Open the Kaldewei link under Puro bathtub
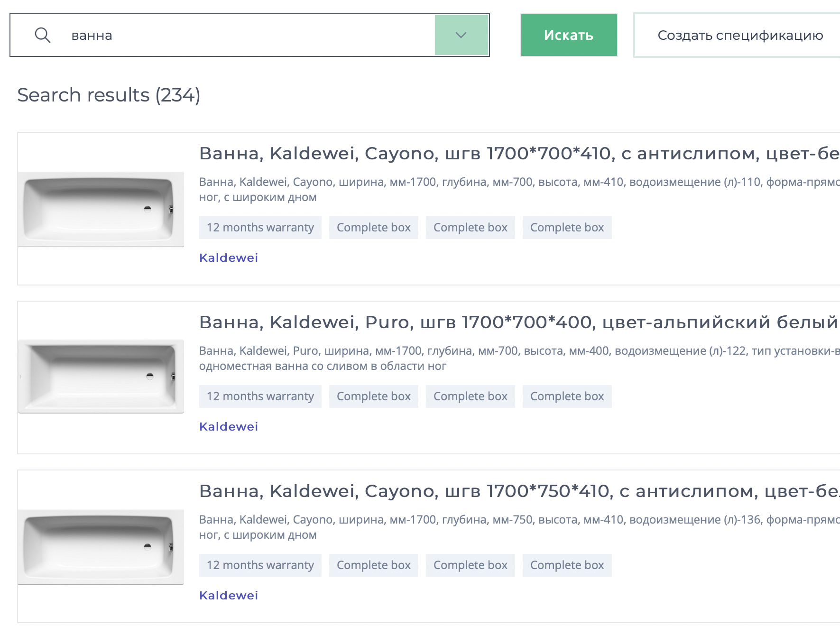 (x=228, y=426)
